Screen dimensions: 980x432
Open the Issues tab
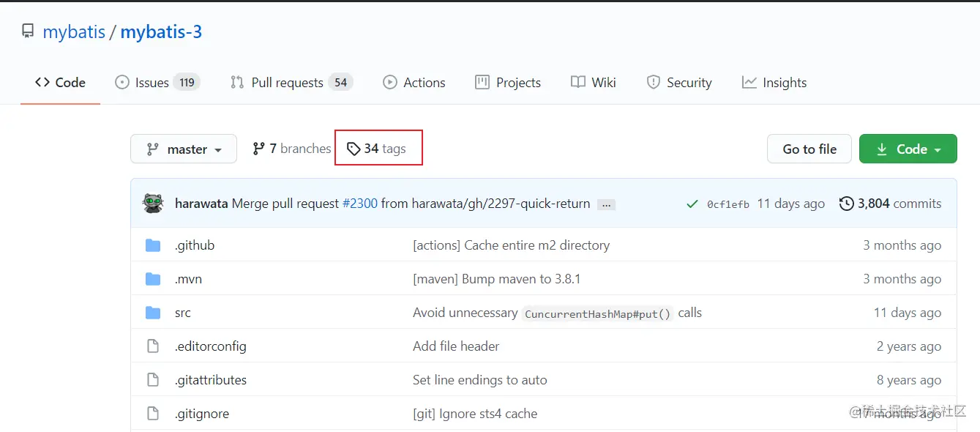(157, 83)
